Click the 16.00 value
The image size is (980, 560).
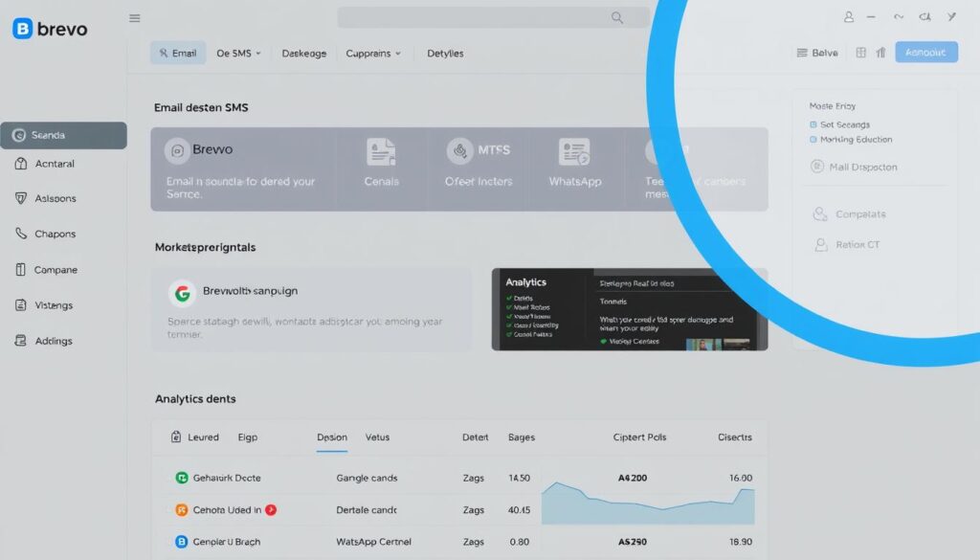pyautogui.click(x=741, y=478)
